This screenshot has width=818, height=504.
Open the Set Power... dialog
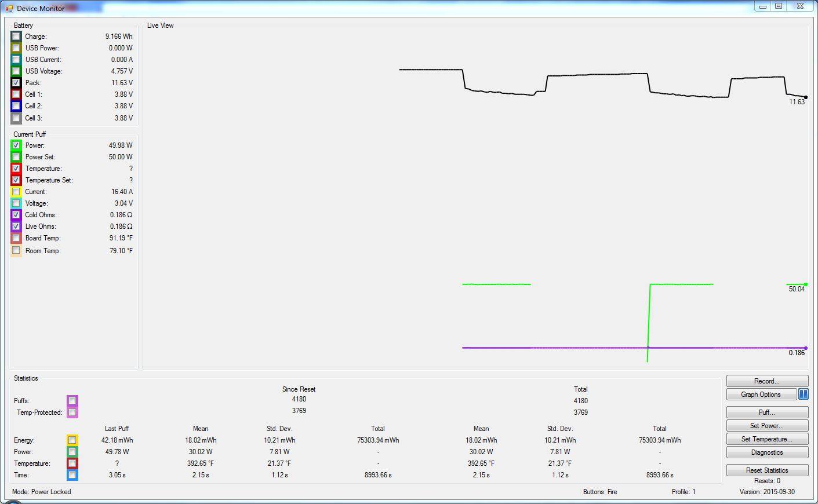click(766, 426)
